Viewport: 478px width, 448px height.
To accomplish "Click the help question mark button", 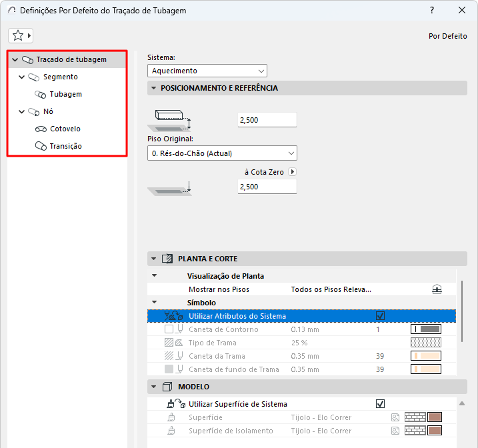I will [432, 11].
